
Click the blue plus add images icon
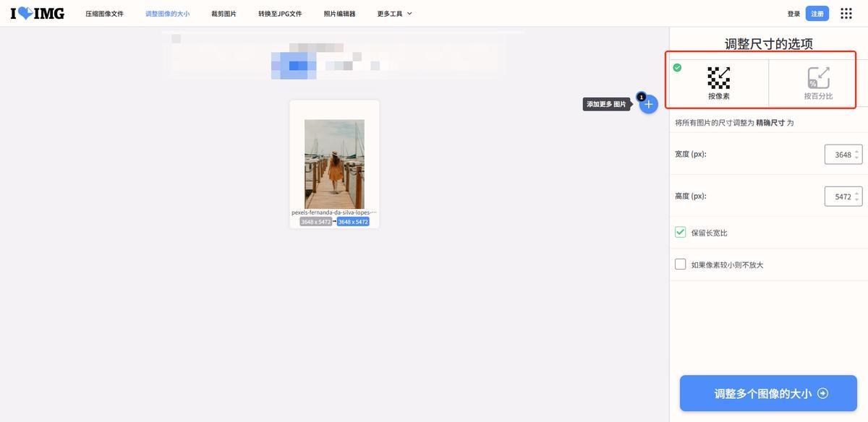(648, 104)
